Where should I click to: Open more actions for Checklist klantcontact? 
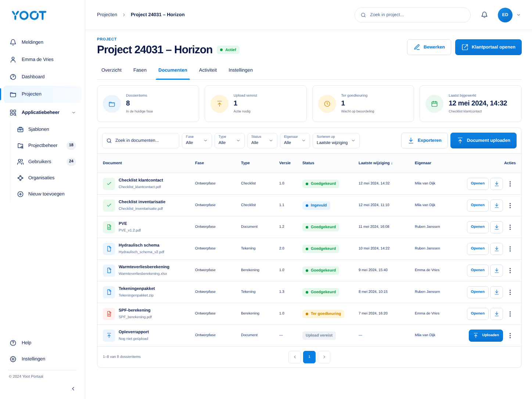tap(510, 184)
